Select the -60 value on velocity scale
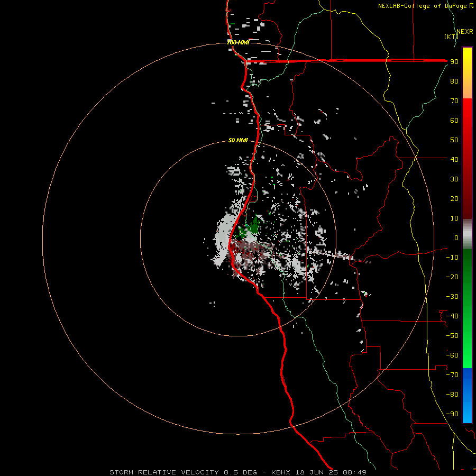 [452, 355]
